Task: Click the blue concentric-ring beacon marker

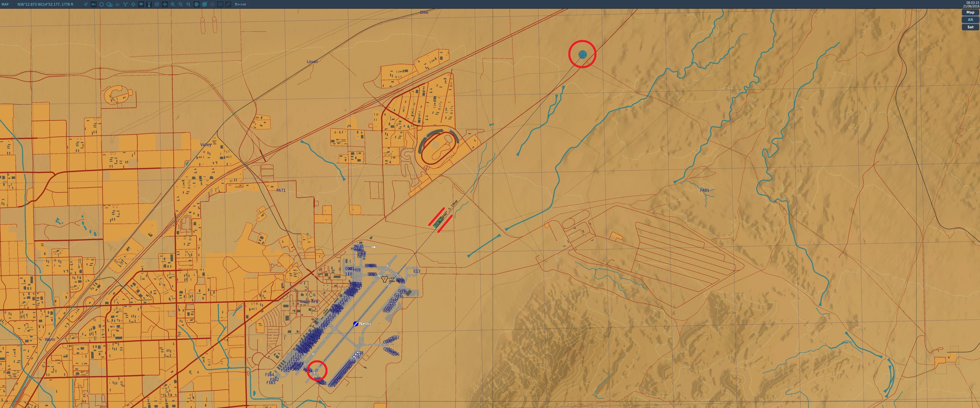Action: [582, 54]
